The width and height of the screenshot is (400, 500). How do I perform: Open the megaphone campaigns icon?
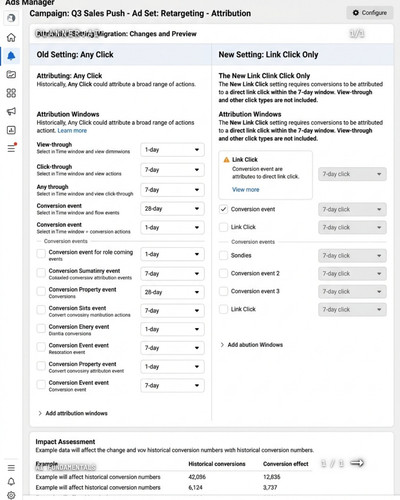point(11,111)
